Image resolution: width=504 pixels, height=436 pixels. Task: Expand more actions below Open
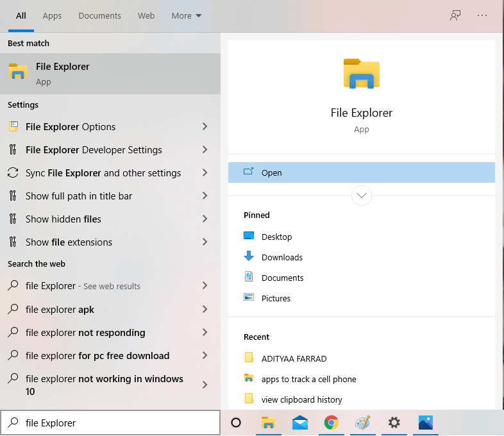pos(362,195)
